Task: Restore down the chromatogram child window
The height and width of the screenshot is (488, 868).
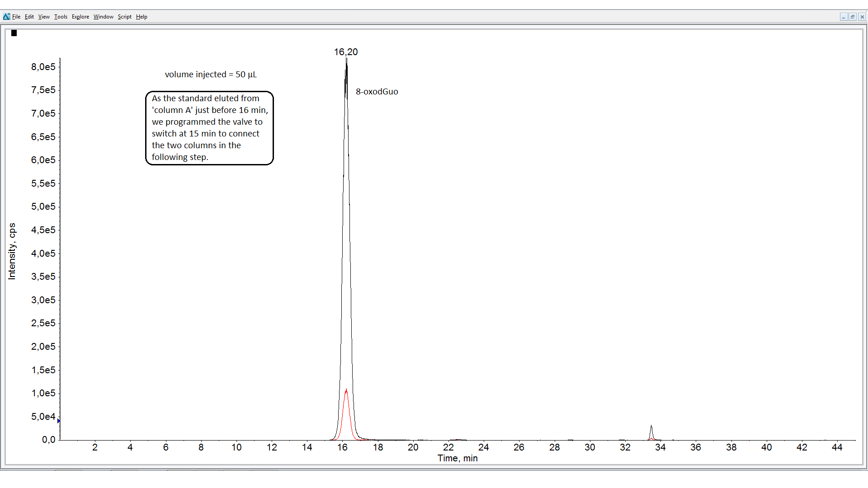Action: [853, 17]
